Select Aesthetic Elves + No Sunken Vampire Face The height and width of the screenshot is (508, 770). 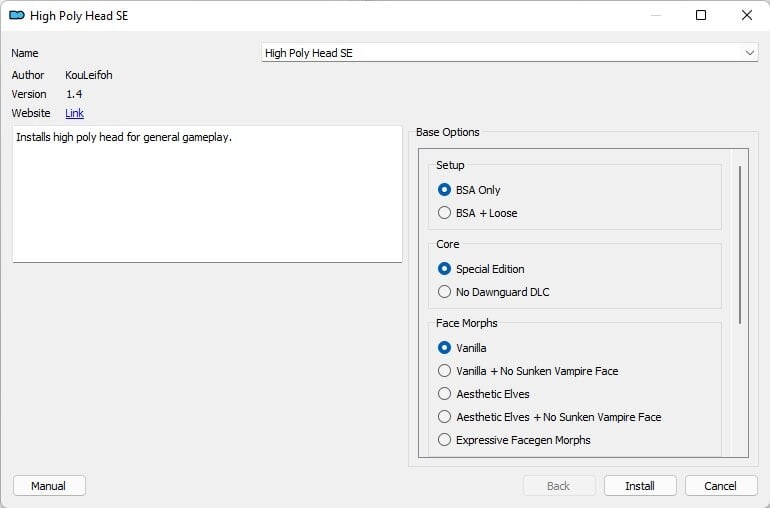point(549,417)
